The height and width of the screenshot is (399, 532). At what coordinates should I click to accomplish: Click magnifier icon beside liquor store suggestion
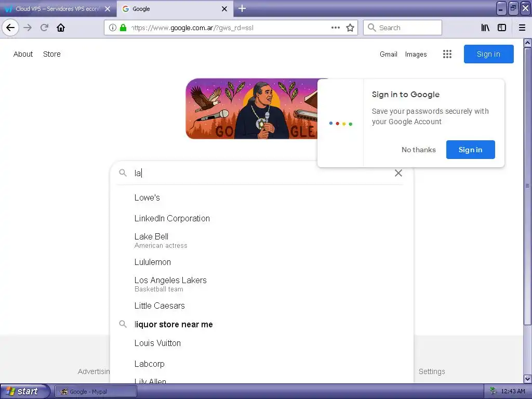(123, 324)
